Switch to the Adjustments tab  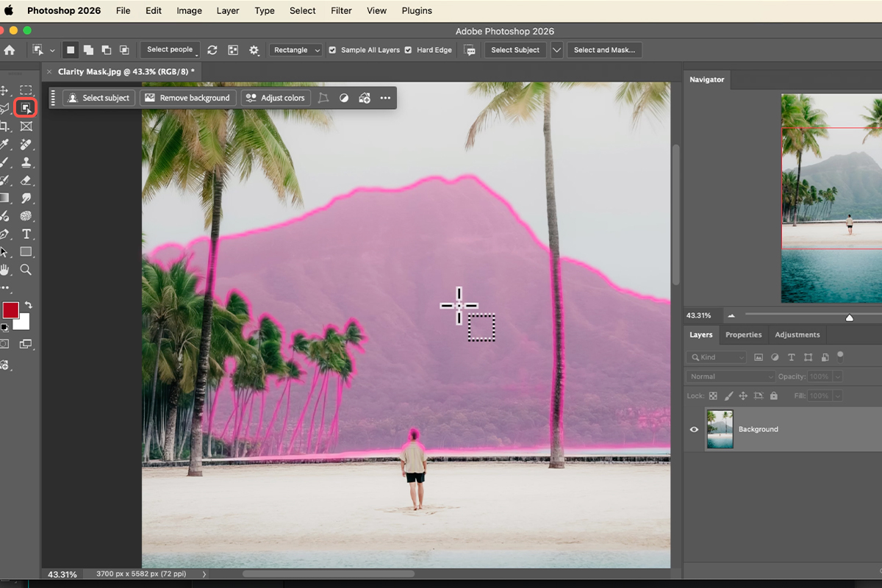[x=797, y=334]
